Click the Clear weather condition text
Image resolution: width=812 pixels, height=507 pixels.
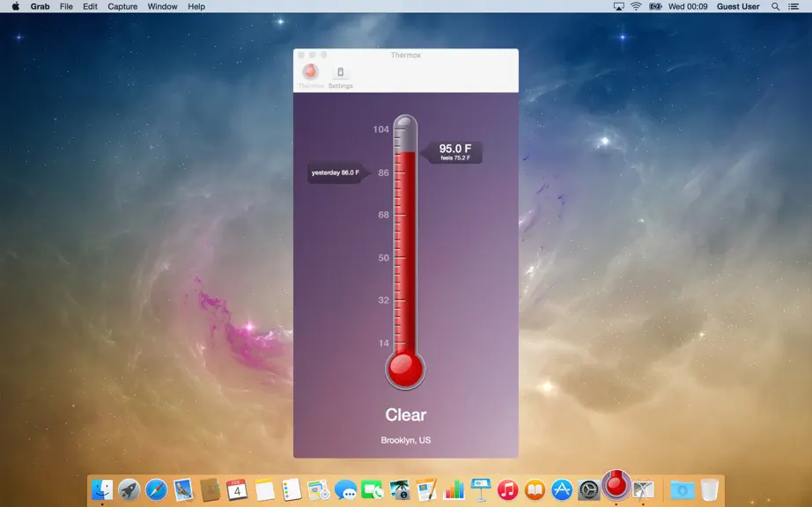coord(405,415)
